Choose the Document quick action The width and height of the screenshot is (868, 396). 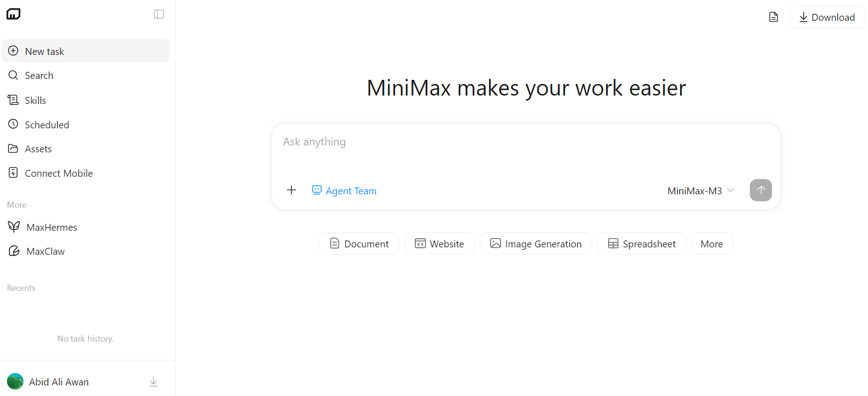[359, 243]
